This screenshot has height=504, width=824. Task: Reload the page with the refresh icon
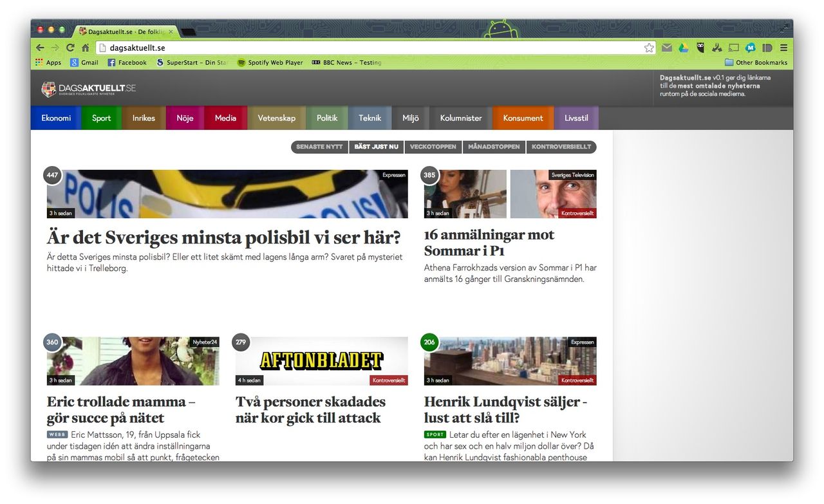pyautogui.click(x=70, y=48)
